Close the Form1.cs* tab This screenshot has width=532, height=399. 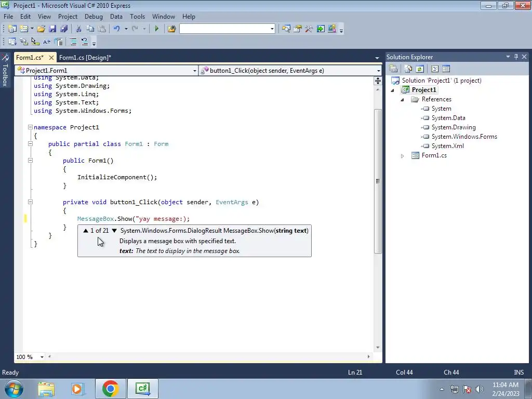(x=51, y=58)
